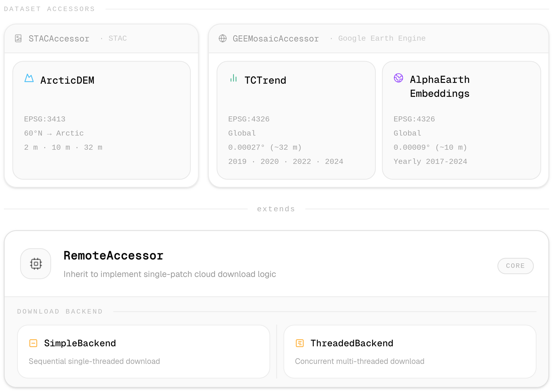Click 'Yearly 2017-2024' text

(x=430, y=162)
